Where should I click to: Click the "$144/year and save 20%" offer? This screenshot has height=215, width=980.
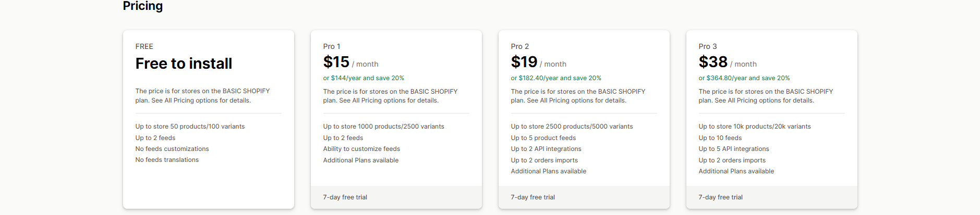coord(364,78)
